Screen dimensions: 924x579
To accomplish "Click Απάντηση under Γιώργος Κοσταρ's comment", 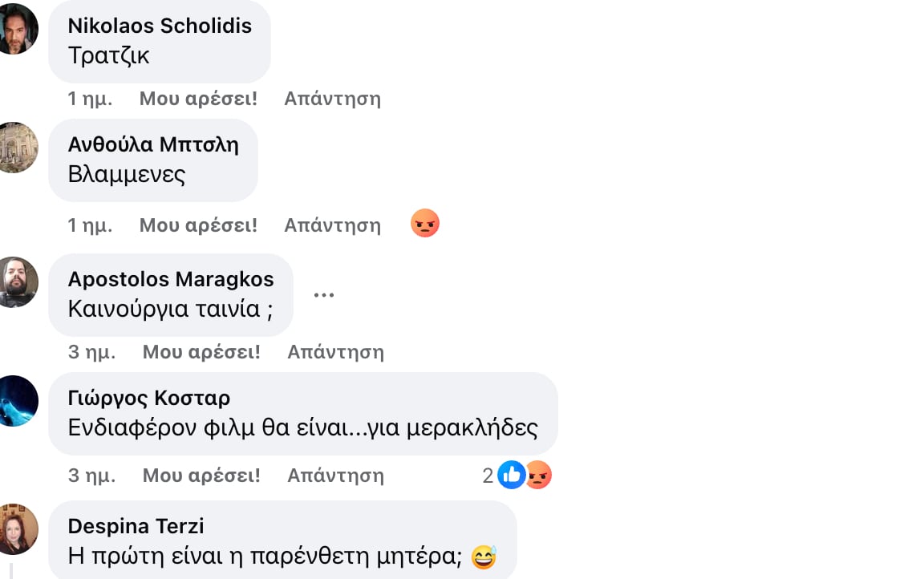I will (335, 476).
